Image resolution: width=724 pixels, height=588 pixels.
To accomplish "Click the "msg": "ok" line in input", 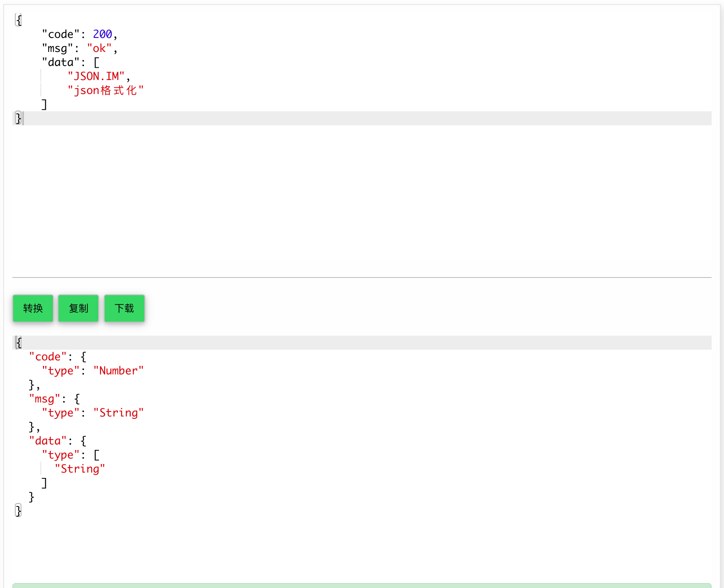I will click(x=80, y=48).
